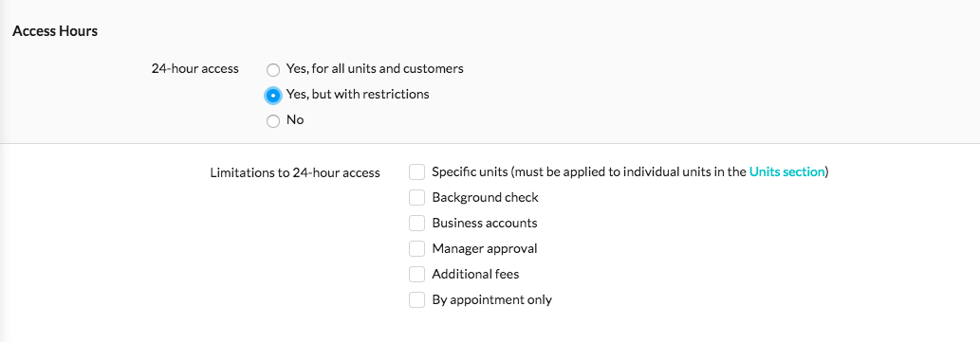Enable the Specific units checkbox

point(416,171)
